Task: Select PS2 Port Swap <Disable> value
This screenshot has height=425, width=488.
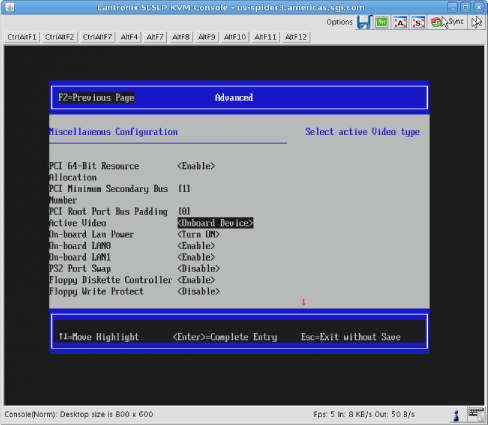Action: (199, 269)
